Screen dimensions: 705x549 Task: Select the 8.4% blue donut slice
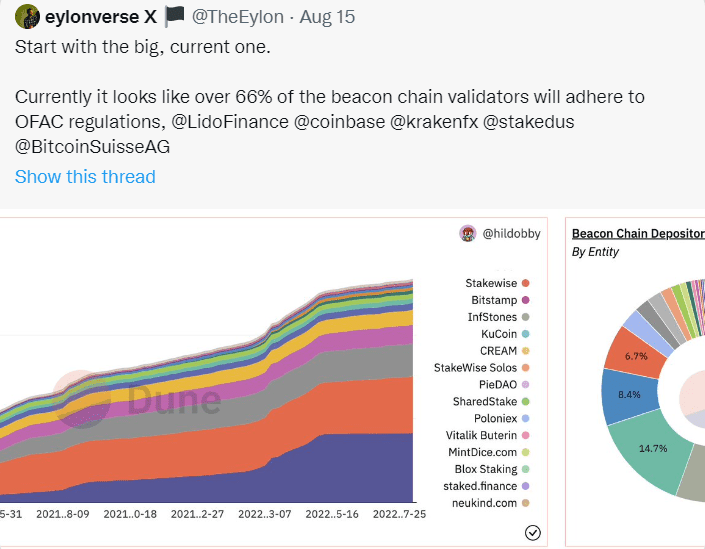coord(629,396)
